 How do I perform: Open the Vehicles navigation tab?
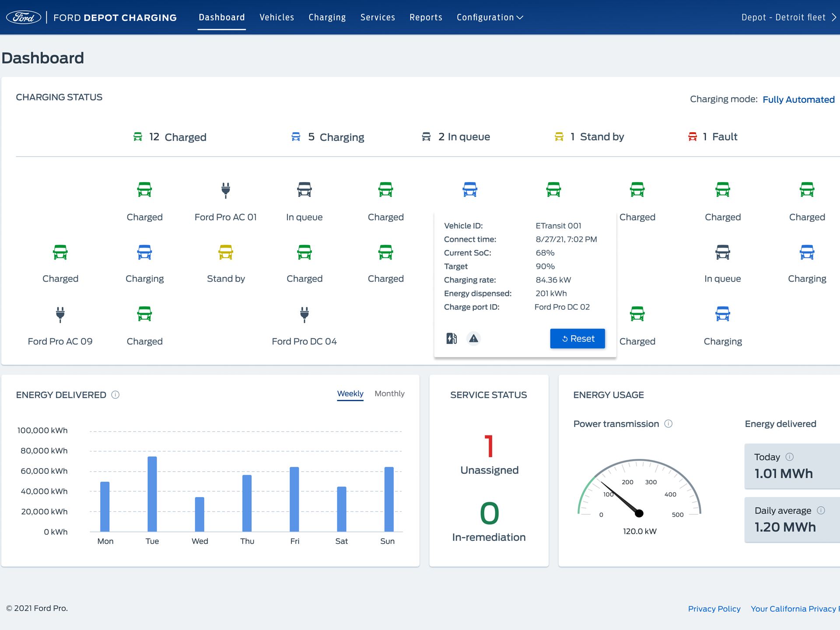coord(276,17)
